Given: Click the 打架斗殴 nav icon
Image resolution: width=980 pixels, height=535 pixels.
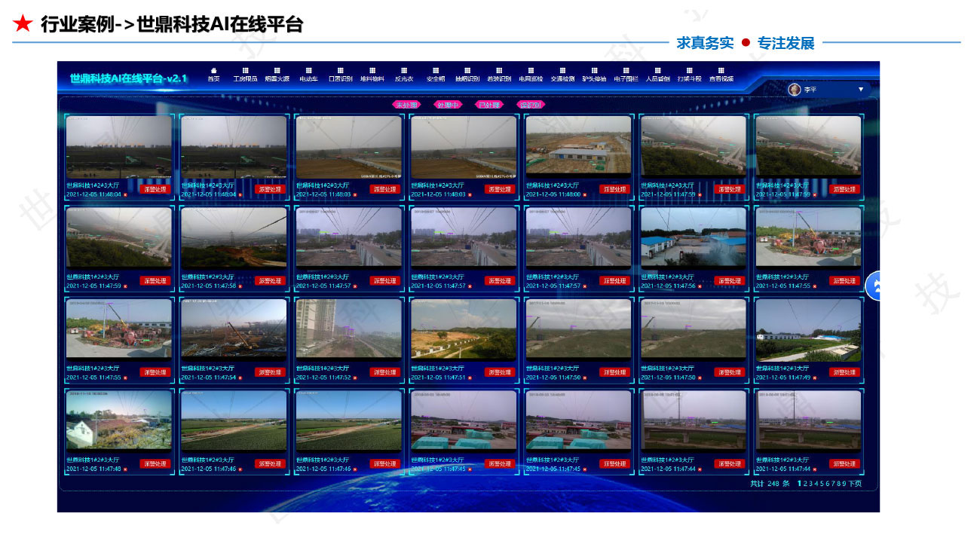Looking at the screenshot, I should click(x=689, y=74).
